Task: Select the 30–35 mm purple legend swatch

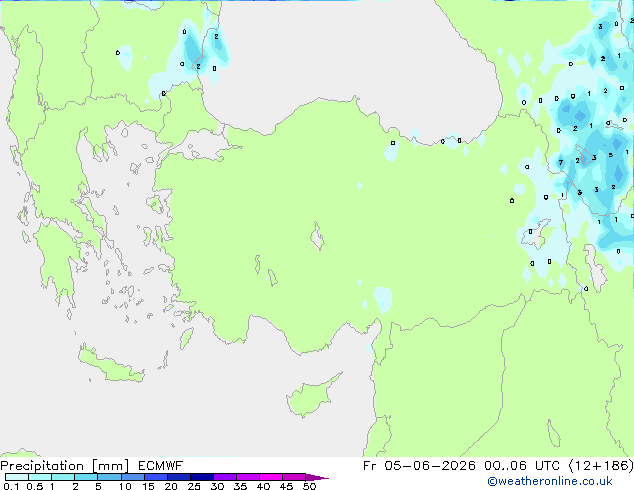Action: (225, 477)
